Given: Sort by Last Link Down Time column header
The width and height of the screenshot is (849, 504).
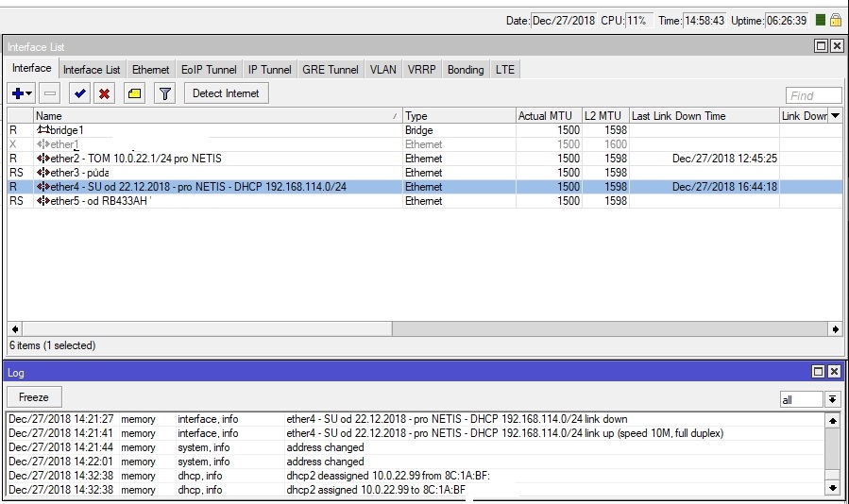Looking at the screenshot, I should tap(704, 115).
